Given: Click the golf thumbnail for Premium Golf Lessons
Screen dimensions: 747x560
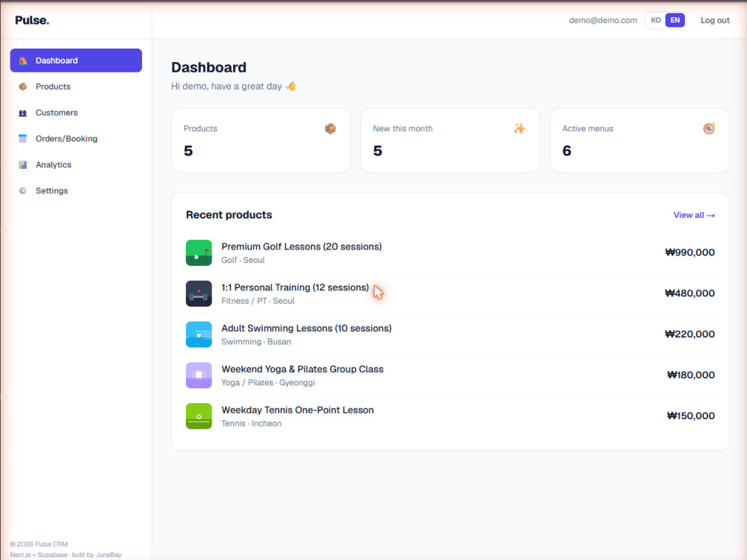Looking at the screenshot, I should click(x=199, y=252).
